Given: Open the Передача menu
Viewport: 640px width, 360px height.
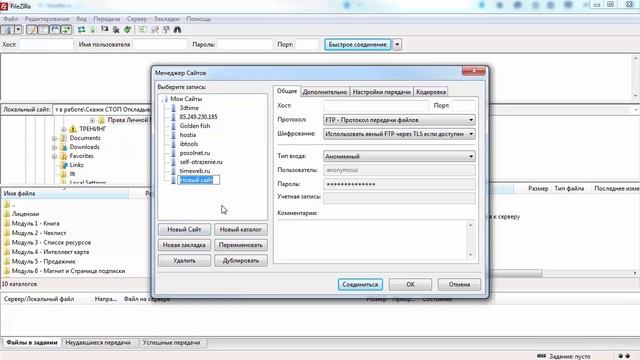Looking at the screenshot, I should coord(107,19).
